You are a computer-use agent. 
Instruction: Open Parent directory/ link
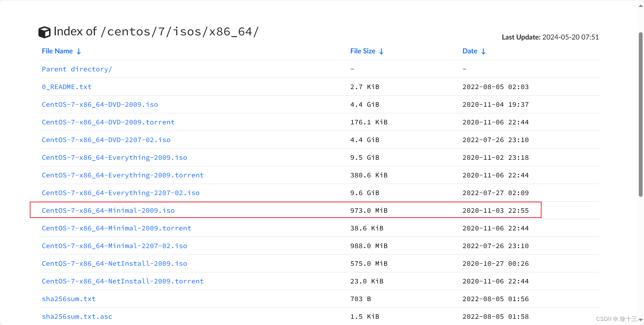[x=77, y=69]
